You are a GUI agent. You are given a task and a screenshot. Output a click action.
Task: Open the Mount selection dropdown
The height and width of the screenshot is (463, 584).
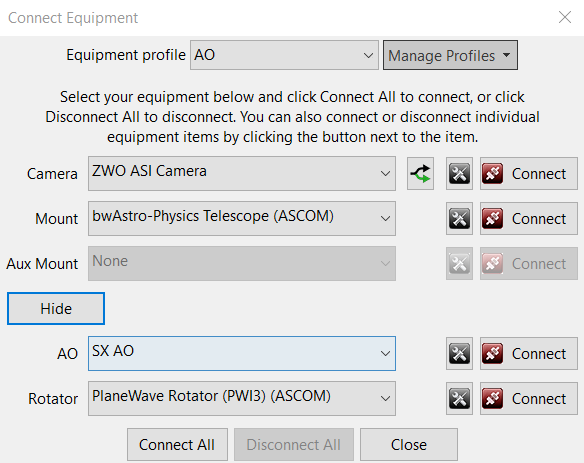pyautogui.click(x=242, y=219)
